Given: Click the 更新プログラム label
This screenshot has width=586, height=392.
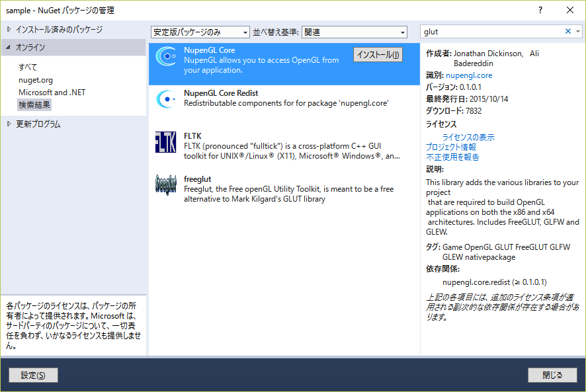Looking at the screenshot, I should [x=38, y=124].
